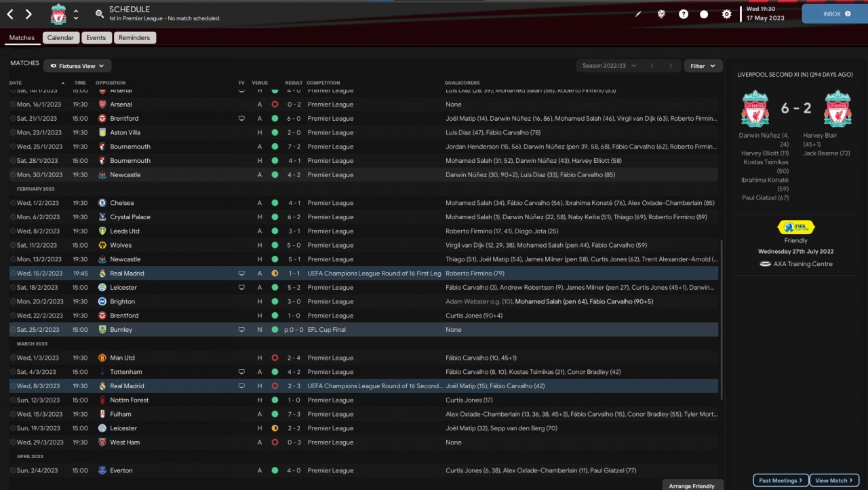Open the world globe icon in top bar
This screenshot has width=868, height=490.
click(x=661, y=14)
